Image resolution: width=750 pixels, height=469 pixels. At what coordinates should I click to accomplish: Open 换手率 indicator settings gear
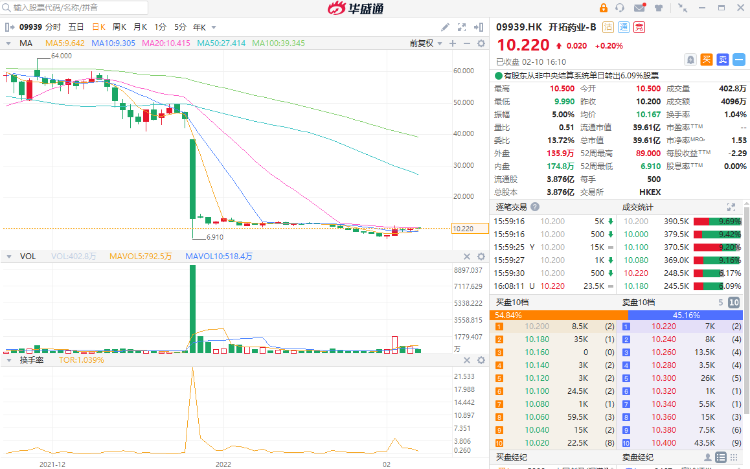[481, 360]
